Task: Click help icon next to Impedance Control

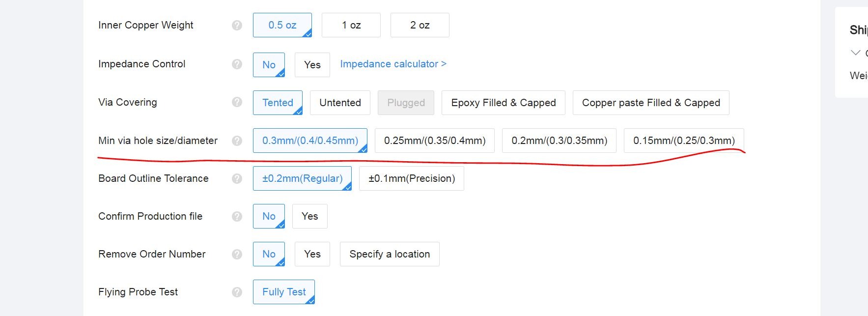Action: coord(237,64)
